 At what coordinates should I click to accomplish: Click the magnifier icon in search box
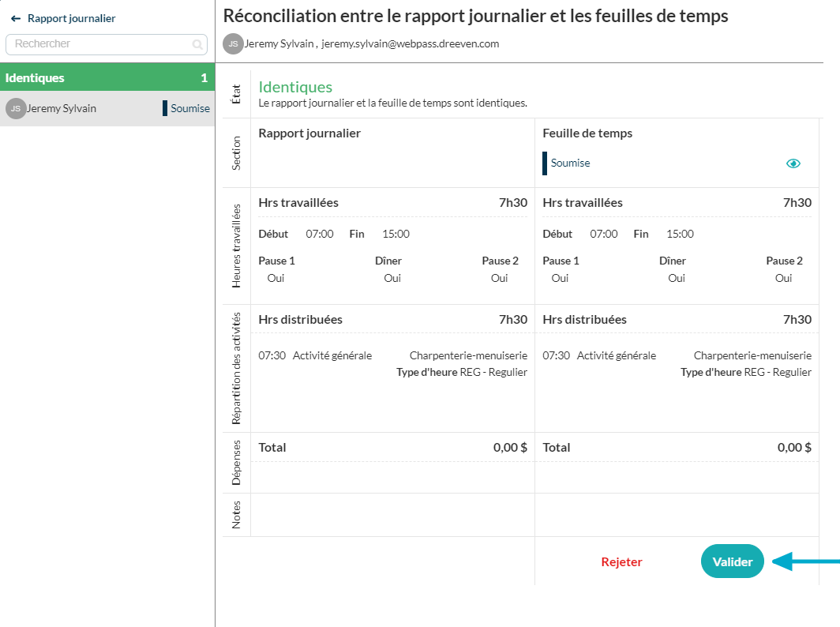pyautogui.click(x=197, y=45)
